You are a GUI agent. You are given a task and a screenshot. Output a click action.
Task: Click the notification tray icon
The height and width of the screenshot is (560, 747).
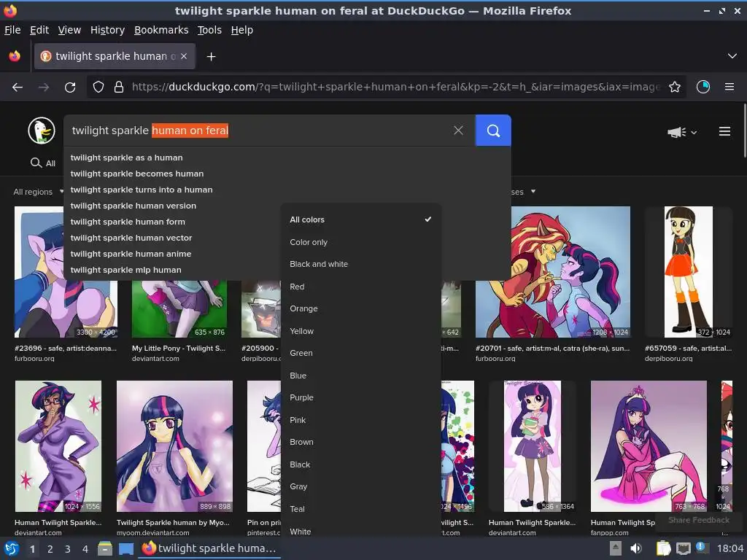tap(701, 548)
